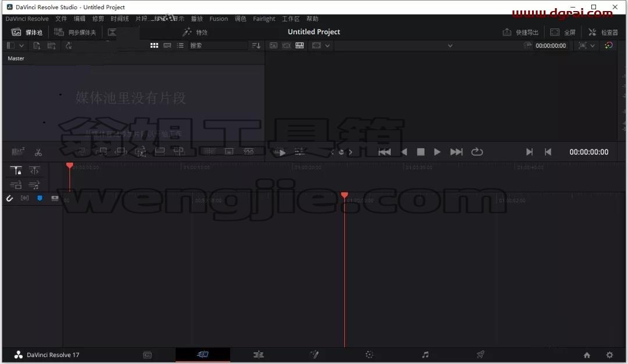The width and height of the screenshot is (628, 364).
Task: Go to the timeline end
Action: tap(530, 152)
